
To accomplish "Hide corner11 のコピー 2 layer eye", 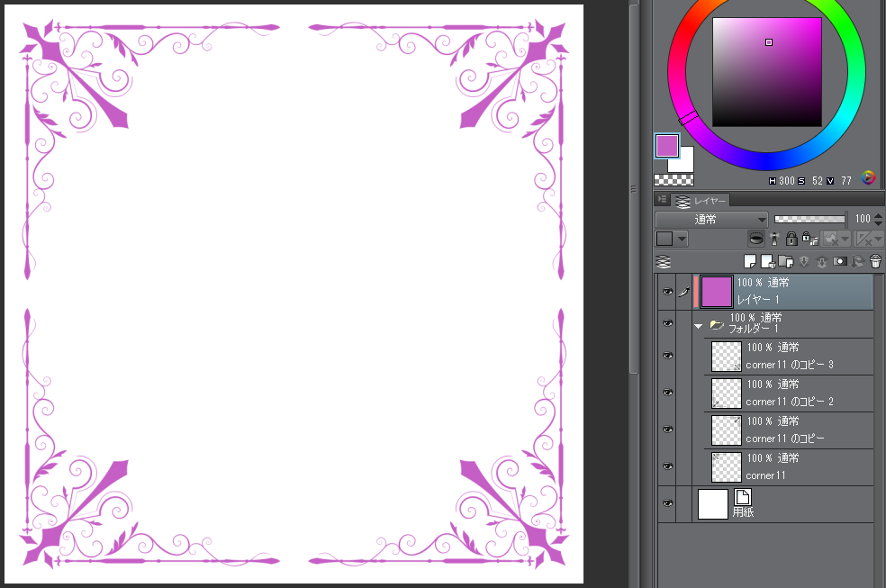I will 667,393.
